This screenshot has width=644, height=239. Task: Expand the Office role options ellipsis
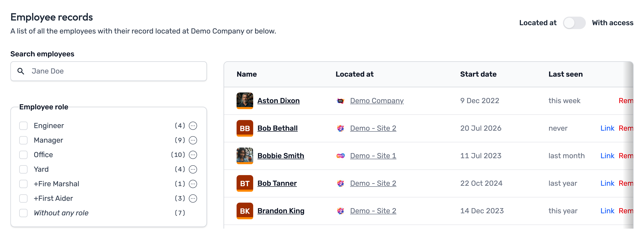193,155
